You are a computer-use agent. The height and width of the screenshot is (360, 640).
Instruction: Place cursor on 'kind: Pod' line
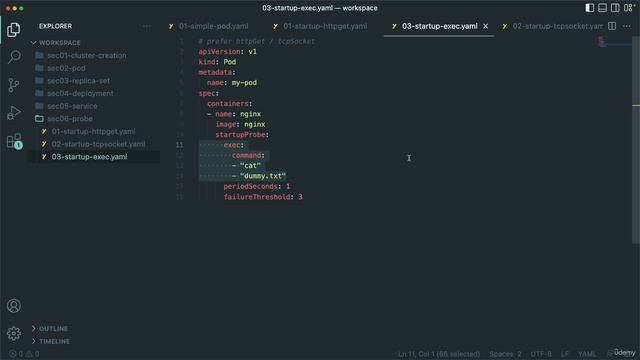pos(217,62)
